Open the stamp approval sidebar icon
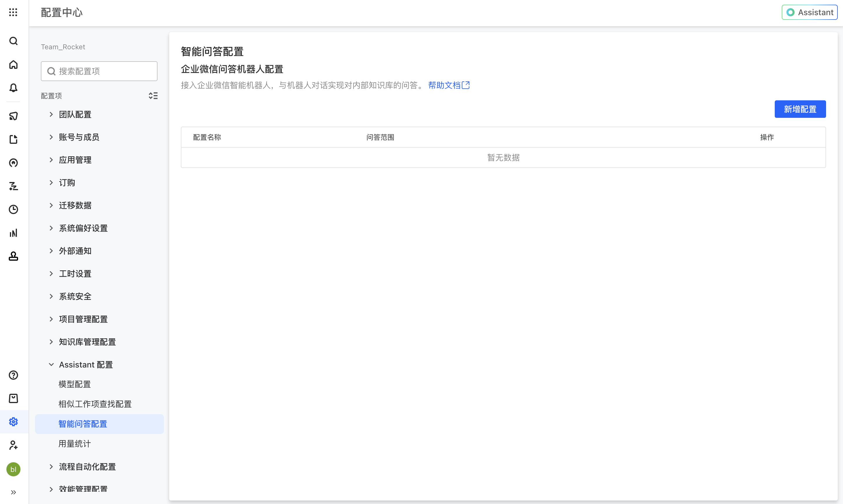This screenshot has height=504, width=843. coord(13,256)
